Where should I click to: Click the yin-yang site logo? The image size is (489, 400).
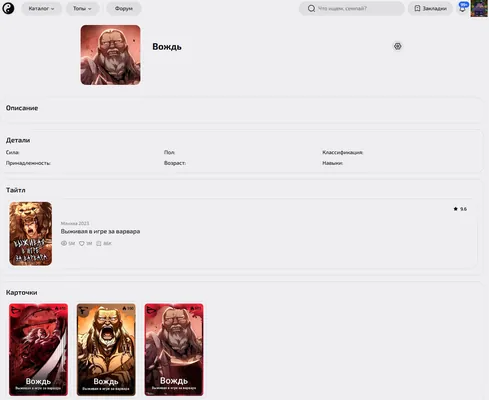(8, 8)
